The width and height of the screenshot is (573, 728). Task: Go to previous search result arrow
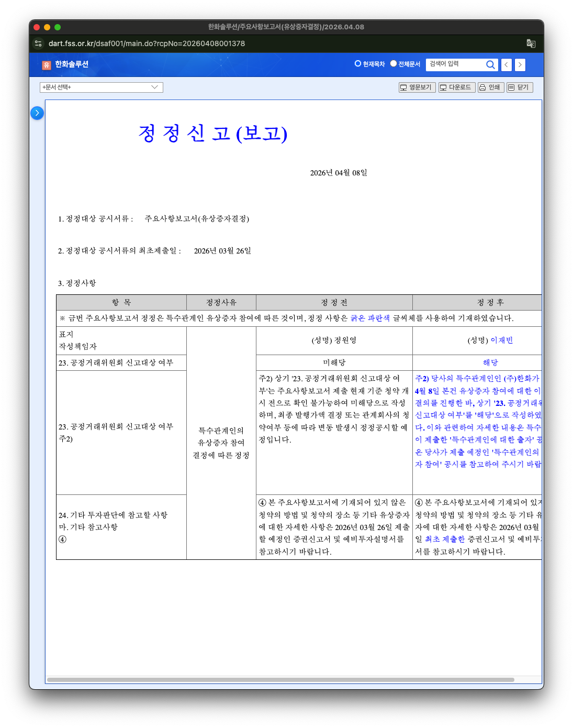coord(507,64)
